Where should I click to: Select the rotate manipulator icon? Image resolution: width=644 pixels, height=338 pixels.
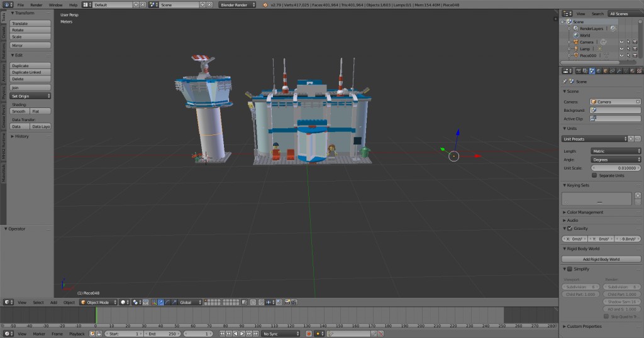(x=167, y=302)
